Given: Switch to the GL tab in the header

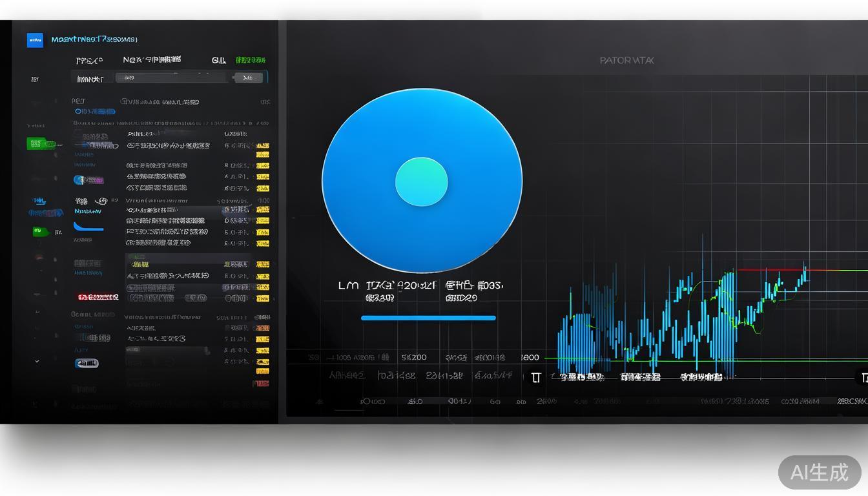Looking at the screenshot, I should (x=218, y=59).
